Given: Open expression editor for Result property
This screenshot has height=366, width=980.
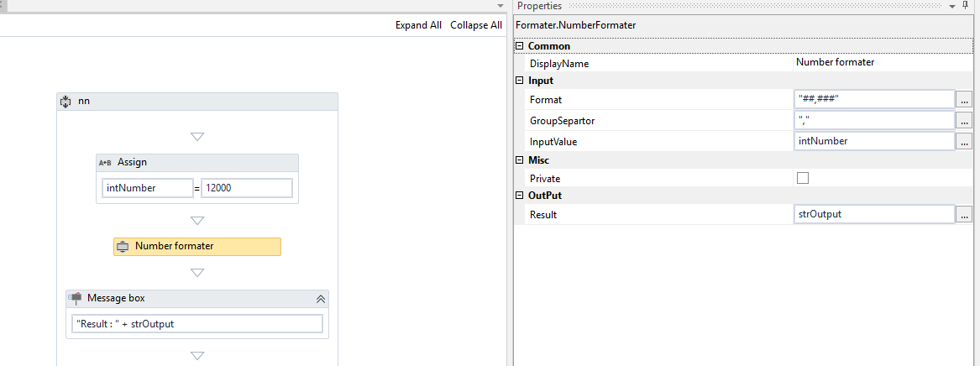Looking at the screenshot, I should click(963, 215).
